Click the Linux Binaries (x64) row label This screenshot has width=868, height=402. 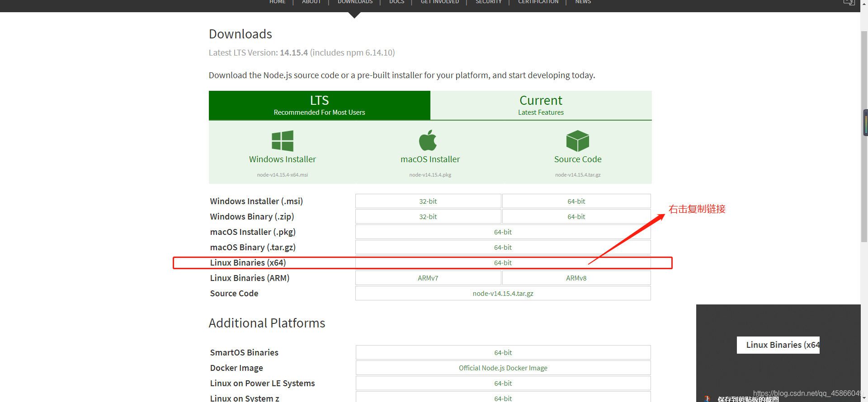(x=248, y=263)
